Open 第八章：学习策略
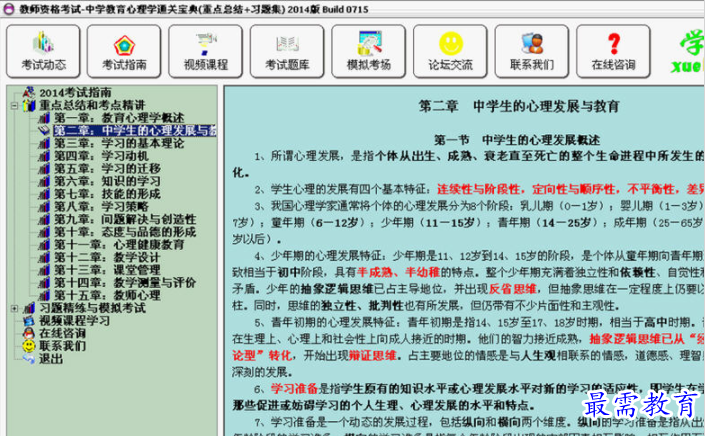The width and height of the screenshot is (706, 436). [x=101, y=206]
